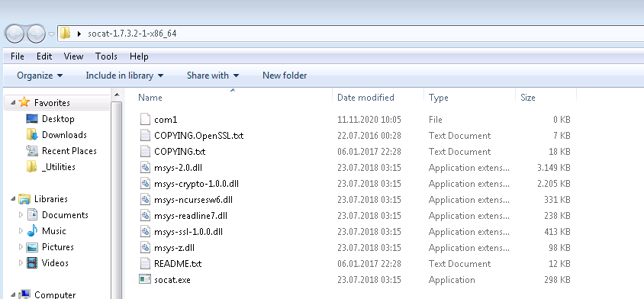Select the msys-ncursesw6.dll file icon

(x=146, y=200)
